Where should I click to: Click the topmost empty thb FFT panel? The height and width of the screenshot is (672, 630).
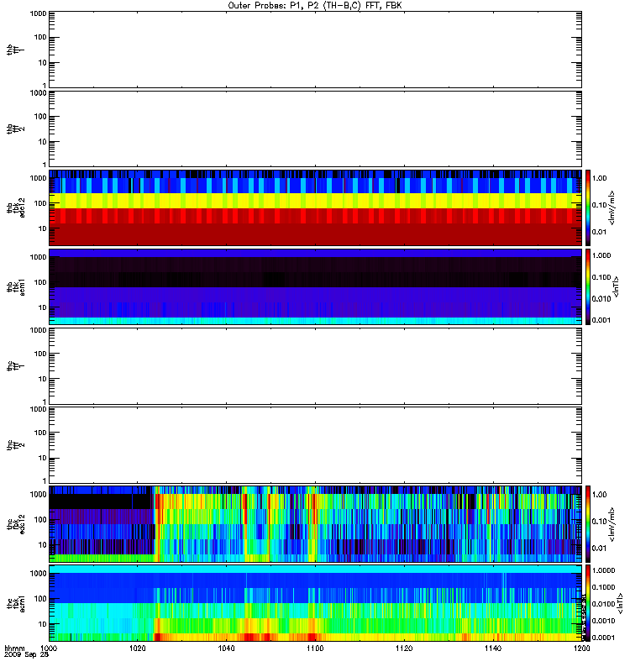pyautogui.click(x=315, y=48)
